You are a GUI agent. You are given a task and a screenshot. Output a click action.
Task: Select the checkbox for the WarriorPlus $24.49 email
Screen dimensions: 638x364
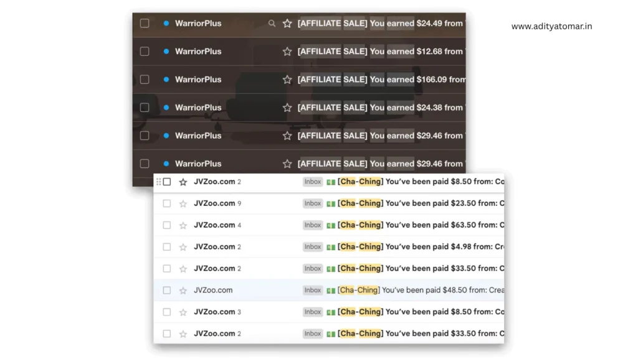[145, 24]
